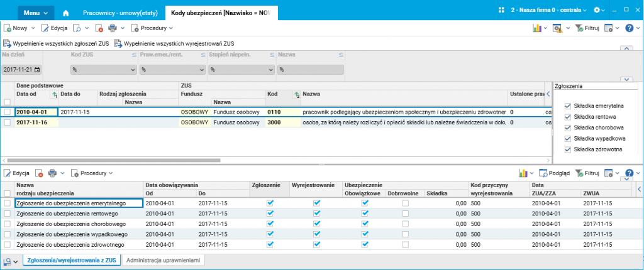Click the calendar icon in the Na dzień field
Viewport: 644px width, 270px height.
tap(37, 70)
